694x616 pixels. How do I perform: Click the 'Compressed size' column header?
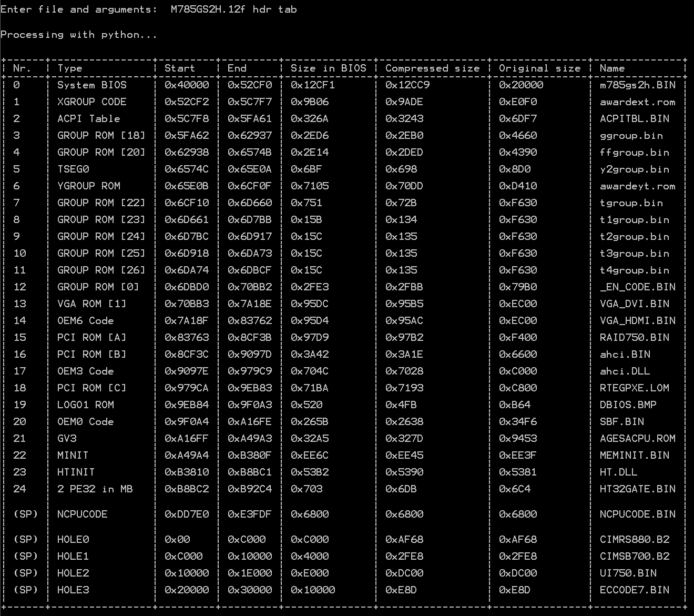click(432, 68)
